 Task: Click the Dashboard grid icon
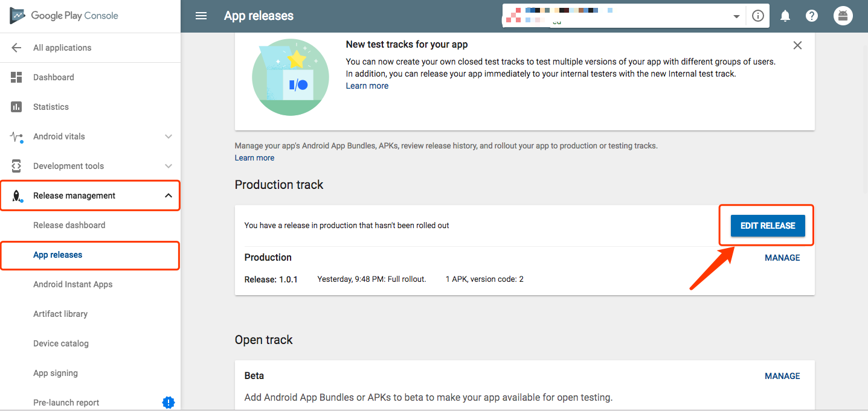point(16,77)
